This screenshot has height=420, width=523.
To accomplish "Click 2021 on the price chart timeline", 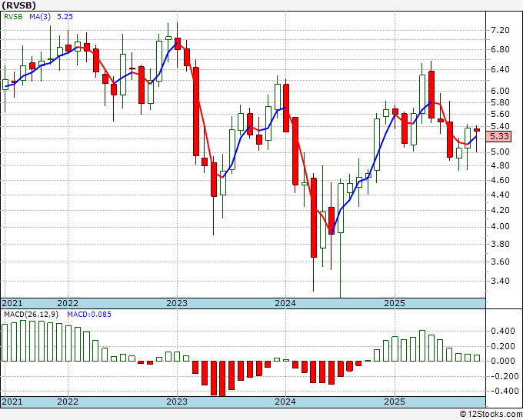I will tap(12, 303).
